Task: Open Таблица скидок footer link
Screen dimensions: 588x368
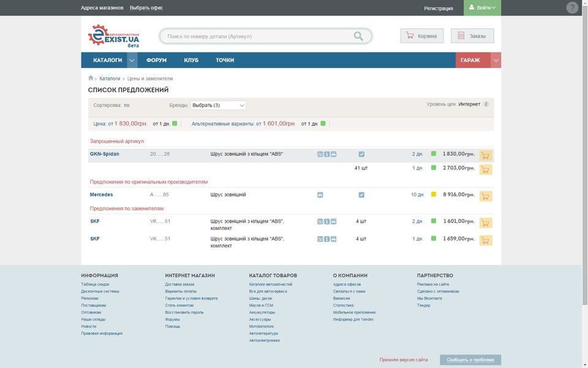Action: pos(96,284)
